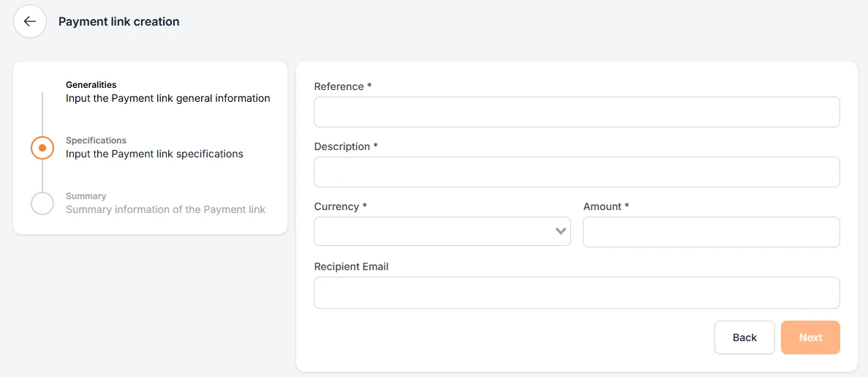Open the Currency selection box
The width and height of the screenshot is (868, 377).
[x=434, y=231]
